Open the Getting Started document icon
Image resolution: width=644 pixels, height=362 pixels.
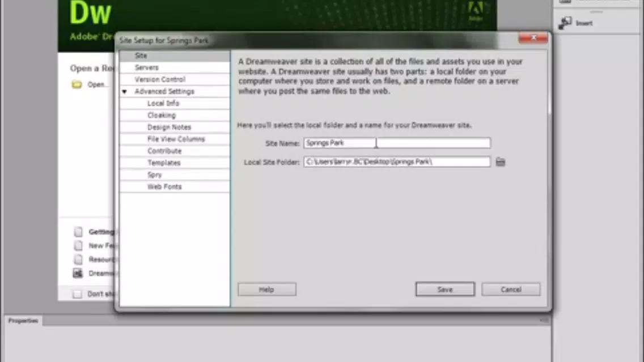[x=78, y=232]
